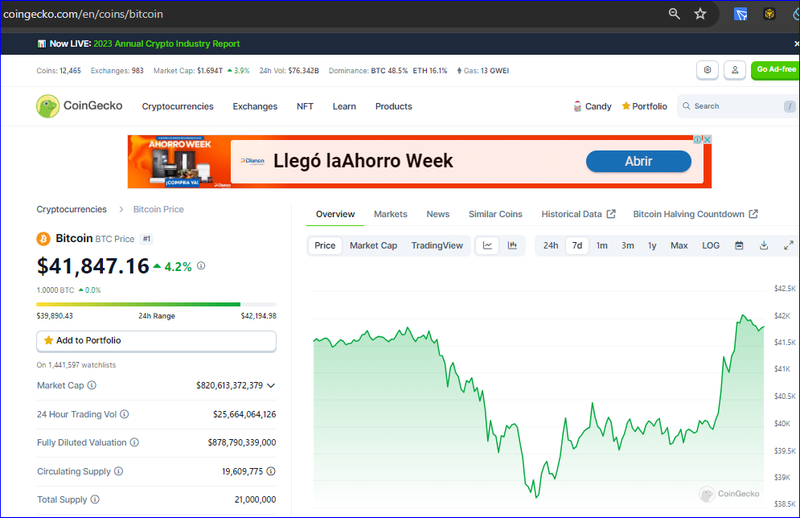This screenshot has height=518, width=800.
Task: Show 24 Hour Trading Vol info icon
Action: (x=124, y=414)
